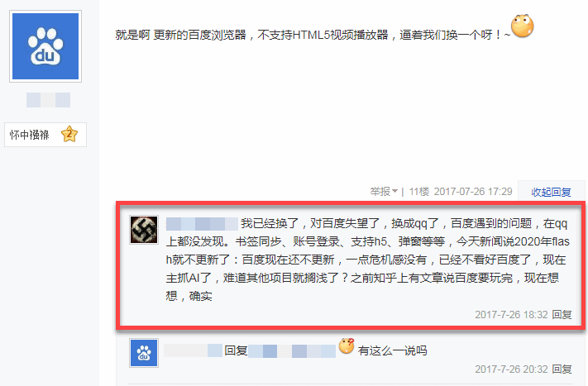Click 回复 beside the 20:32 comment
This screenshot has width=588, height=386.
562,369
